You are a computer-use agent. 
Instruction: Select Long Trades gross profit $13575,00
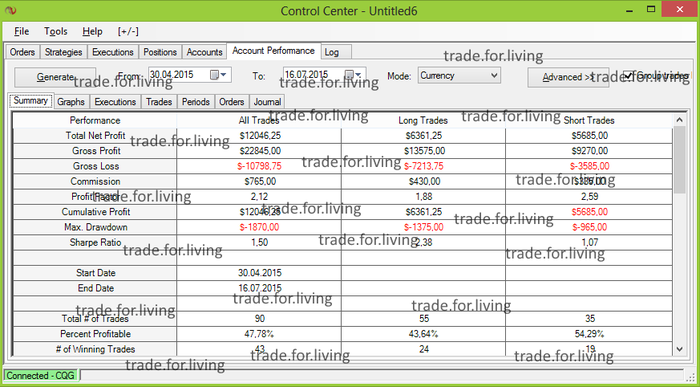click(x=424, y=151)
